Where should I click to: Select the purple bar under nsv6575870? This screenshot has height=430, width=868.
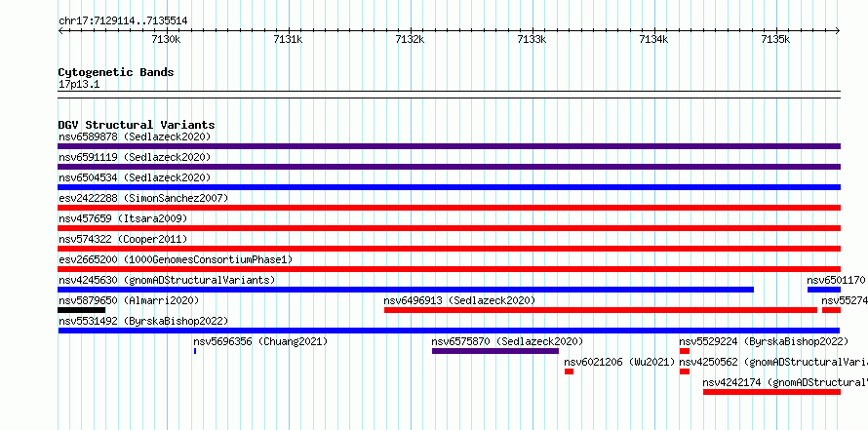click(495, 351)
